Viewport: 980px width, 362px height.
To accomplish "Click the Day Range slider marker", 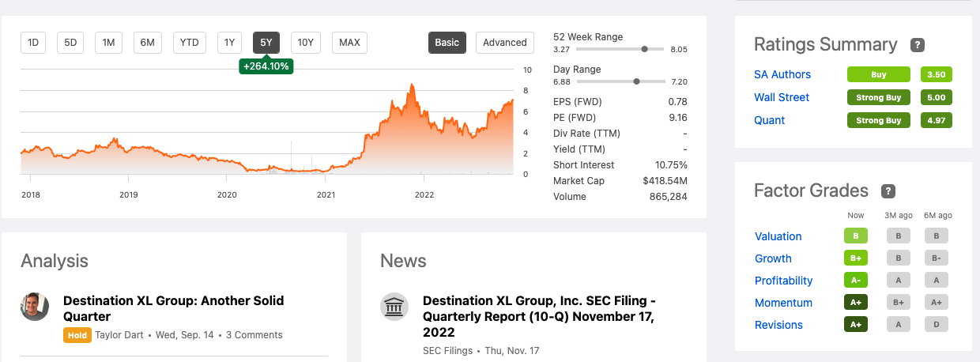I will click(637, 81).
